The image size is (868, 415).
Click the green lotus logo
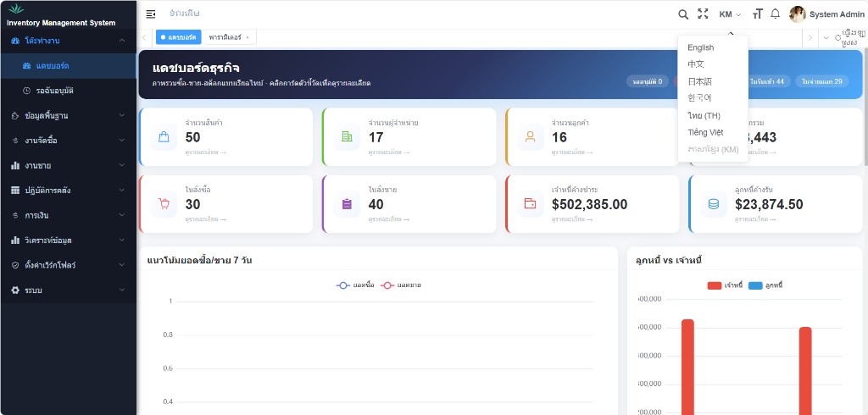tap(17, 8)
